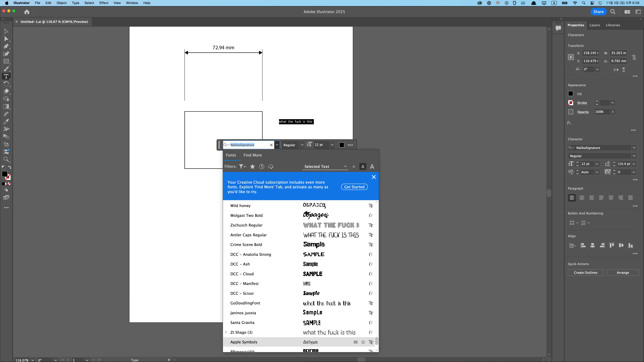Screen dimensions: 644x362
Task: Favorite the Apple Symbols font star
Action: point(363,342)
